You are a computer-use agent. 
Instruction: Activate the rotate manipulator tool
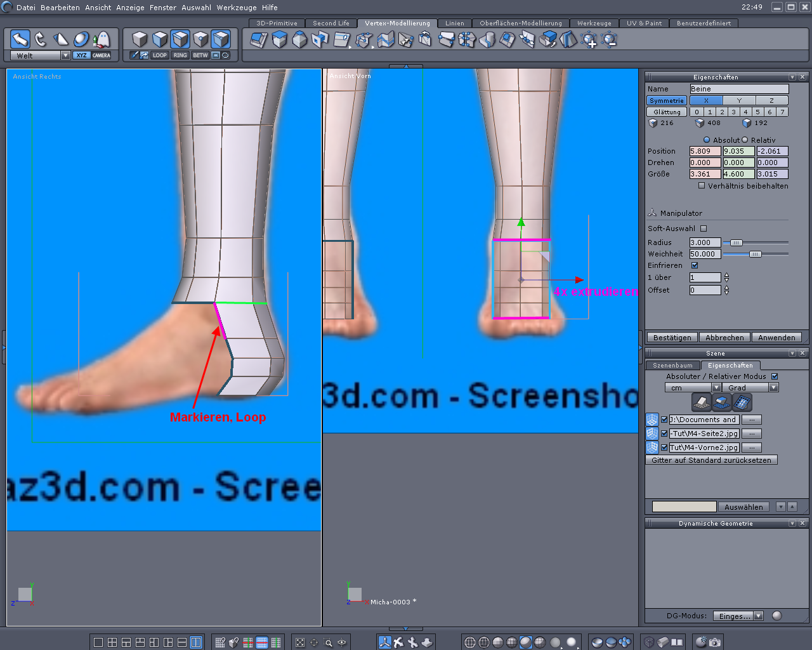[x=41, y=39]
